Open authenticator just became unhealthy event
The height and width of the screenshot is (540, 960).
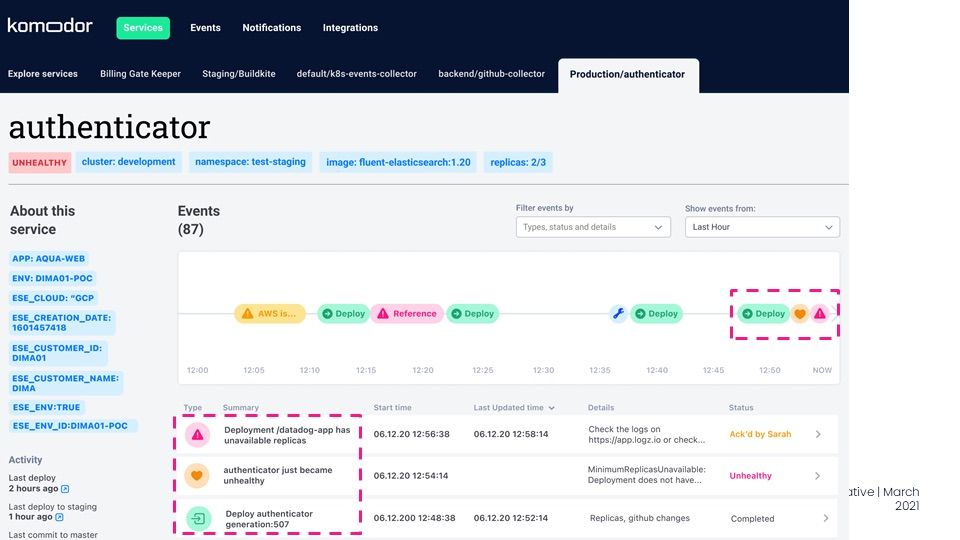coord(278,475)
